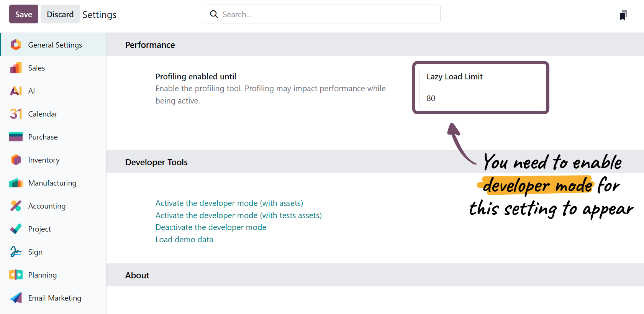Activate the developer mode (with assets)

coord(229,203)
